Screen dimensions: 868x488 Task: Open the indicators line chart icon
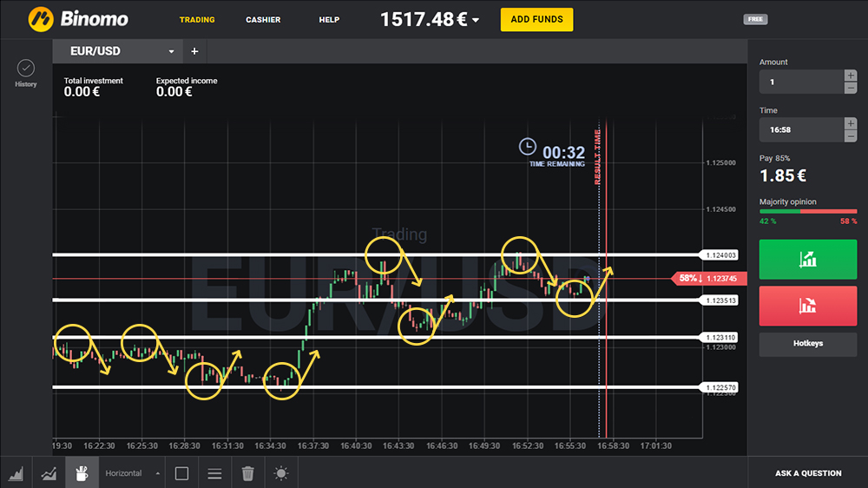point(49,473)
